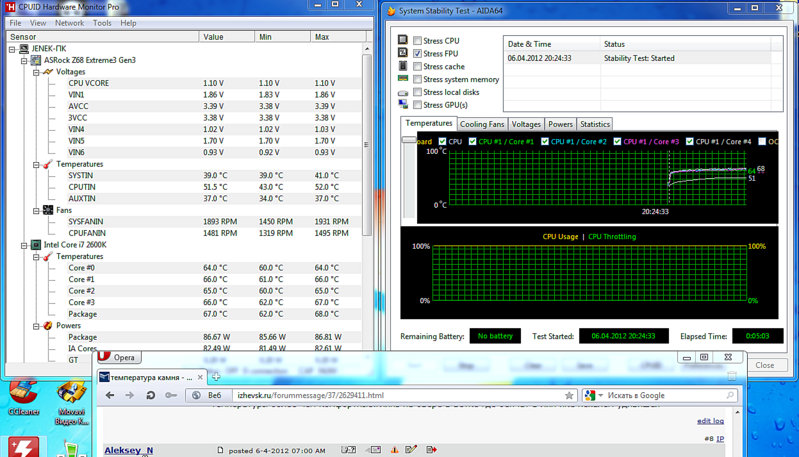Open the CCleaner desktop shortcut
The width and height of the screenshot is (799, 457).
point(23,396)
